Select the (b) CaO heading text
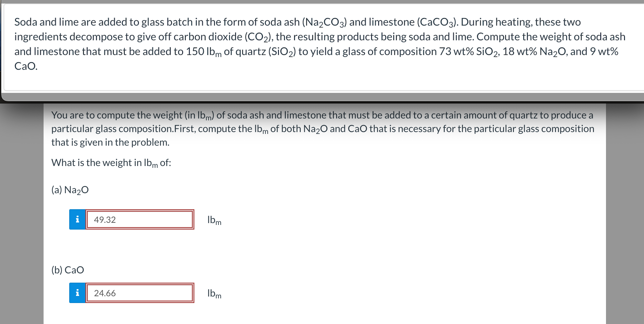644x324 pixels. [67, 270]
